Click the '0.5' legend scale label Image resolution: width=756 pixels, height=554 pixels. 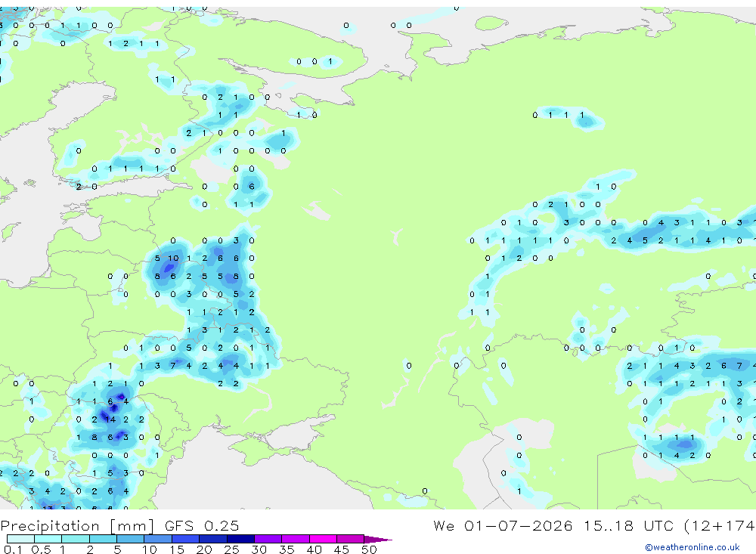coord(41,549)
